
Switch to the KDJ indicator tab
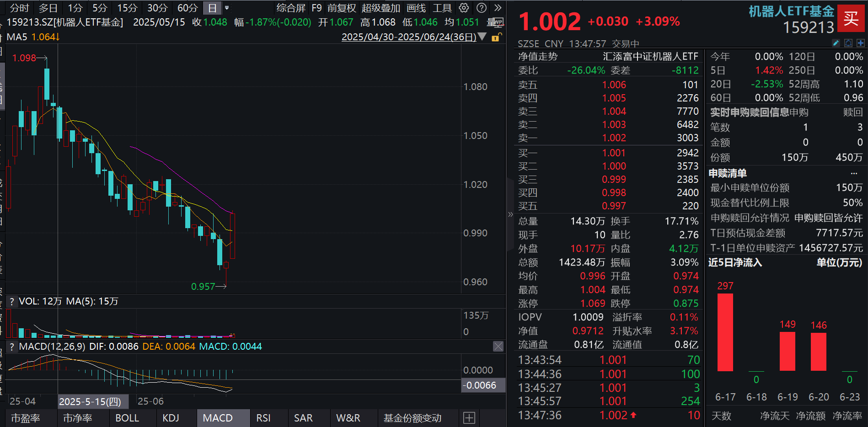tap(171, 418)
